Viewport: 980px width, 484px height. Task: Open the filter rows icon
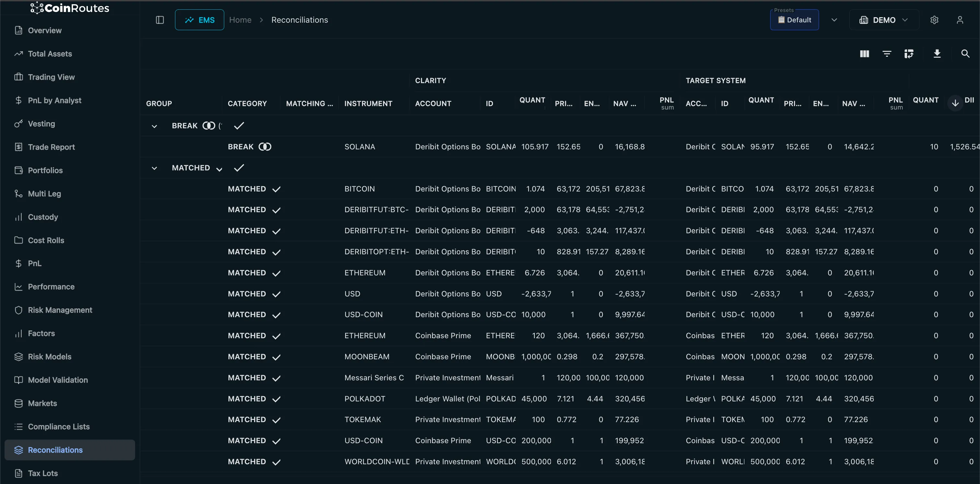coord(887,53)
